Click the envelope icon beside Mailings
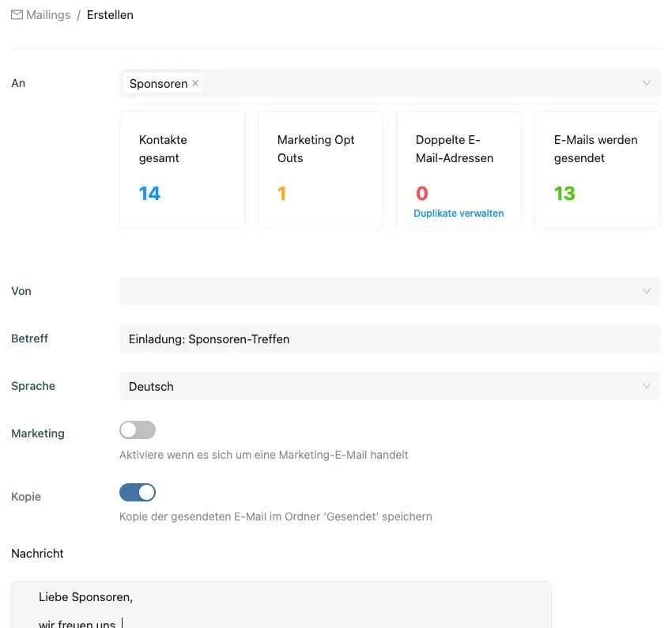Viewport: 672px width, 628px height. 17,15
